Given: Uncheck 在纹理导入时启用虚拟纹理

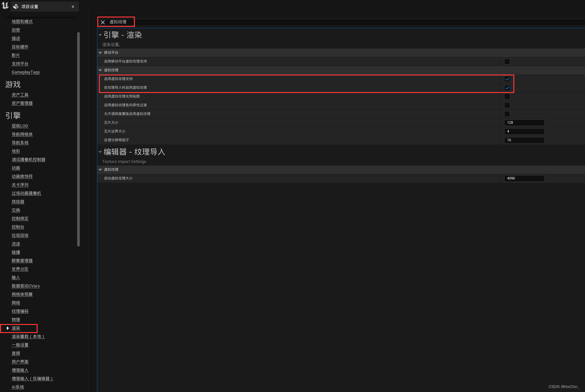Looking at the screenshot, I should (x=507, y=87).
